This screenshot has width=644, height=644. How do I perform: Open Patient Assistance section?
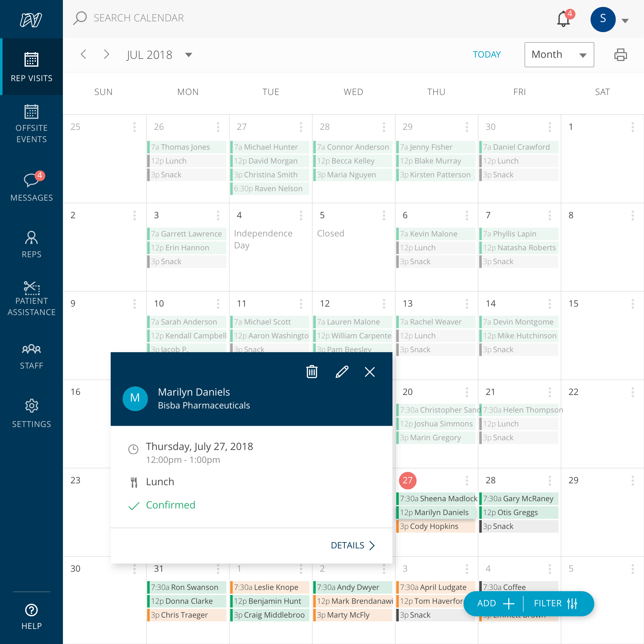click(x=31, y=298)
